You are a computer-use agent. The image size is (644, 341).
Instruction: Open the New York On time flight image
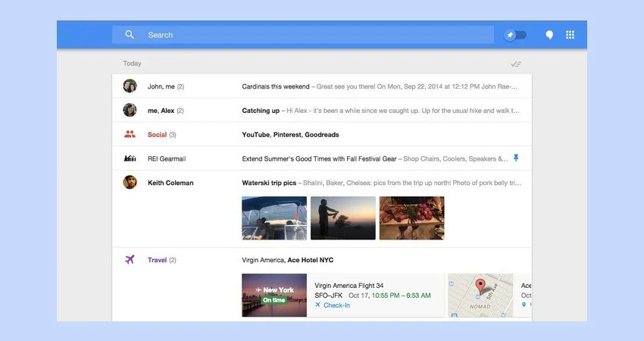[274, 295]
